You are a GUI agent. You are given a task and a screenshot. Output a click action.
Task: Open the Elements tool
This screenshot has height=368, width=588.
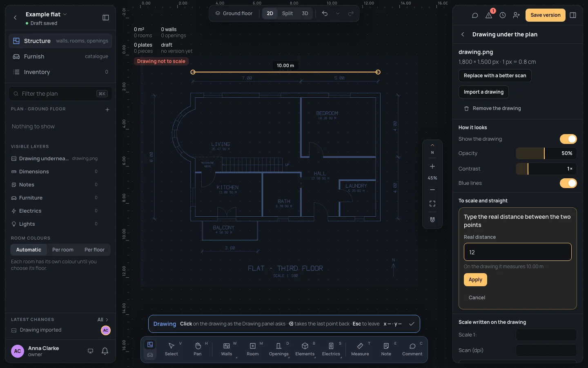coord(305,350)
